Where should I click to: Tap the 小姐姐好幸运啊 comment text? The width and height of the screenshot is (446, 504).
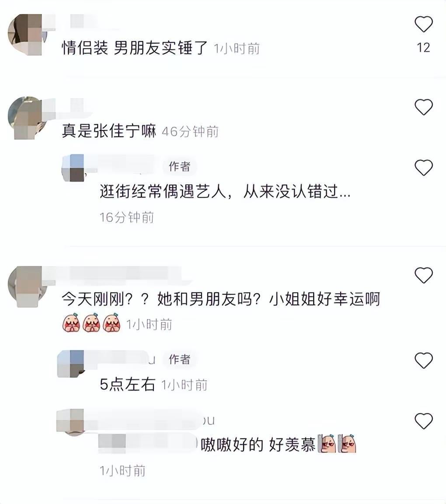pyautogui.click(x=324, y=299)
